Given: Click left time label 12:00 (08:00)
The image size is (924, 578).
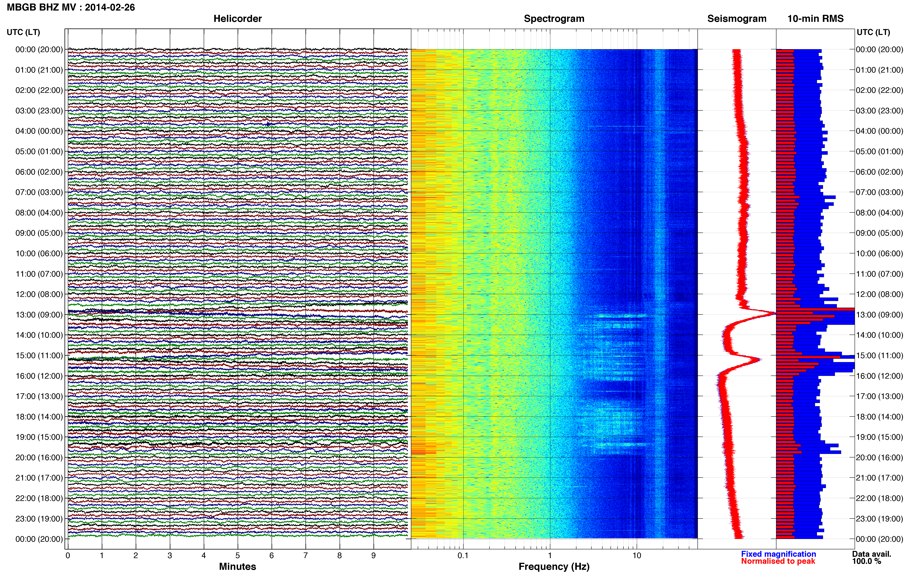Looking at the screenshot, I should (x=39, y=294).
